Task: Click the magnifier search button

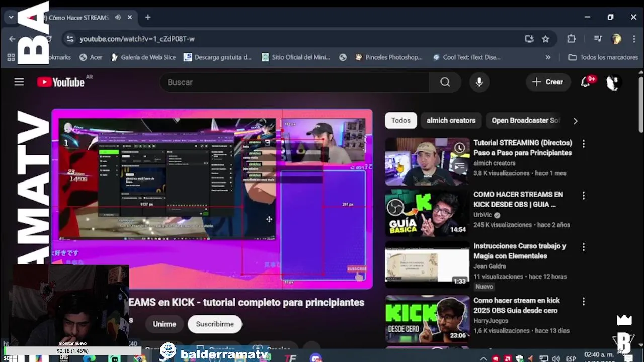Action: 445,82
